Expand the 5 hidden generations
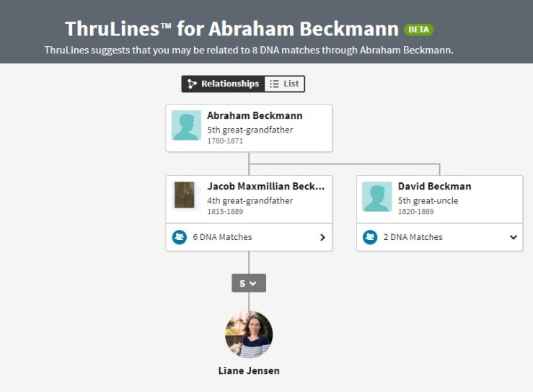This screenshot has width=533, height=392. [249, 283]
